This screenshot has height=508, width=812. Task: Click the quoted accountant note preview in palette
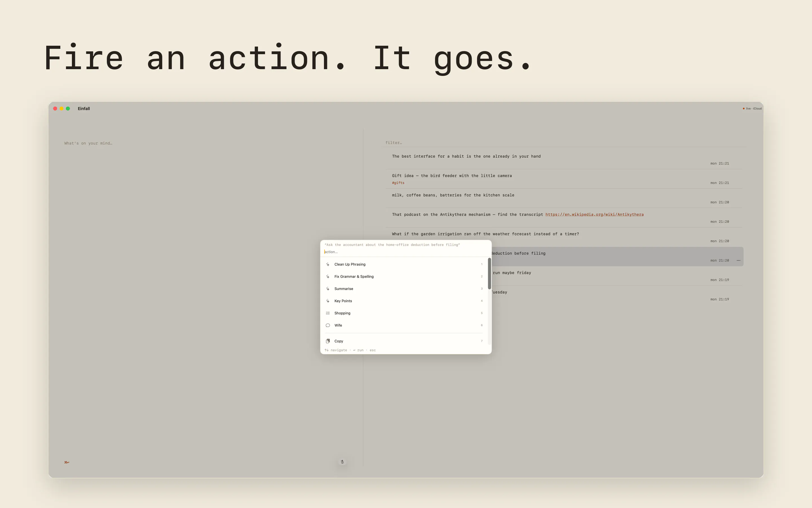(392, 245)
